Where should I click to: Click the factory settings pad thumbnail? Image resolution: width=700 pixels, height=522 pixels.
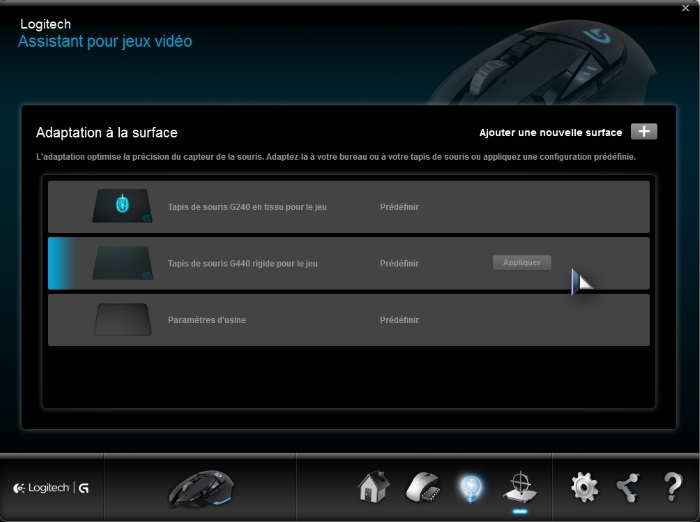pyautogui.click(x=122, y=320)
